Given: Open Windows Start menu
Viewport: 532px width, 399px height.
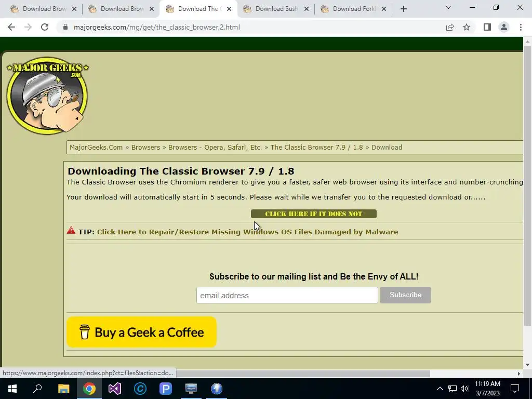Looking at the screenshot, I should click(12, 389).
